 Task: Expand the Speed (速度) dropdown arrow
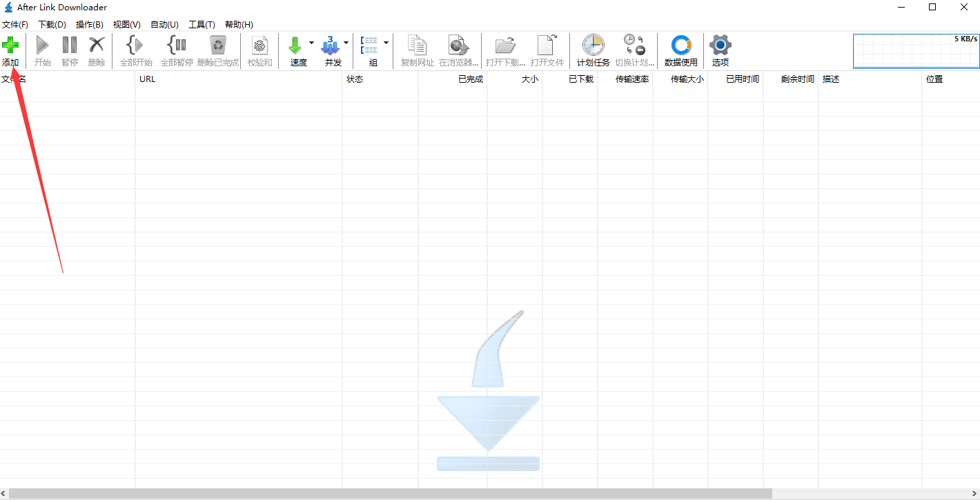(x=311, y=43)
